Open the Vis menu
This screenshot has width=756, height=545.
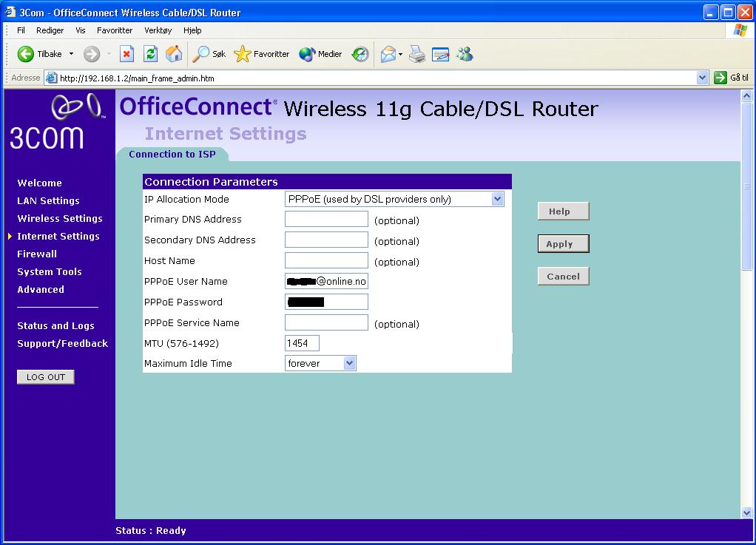pyautogui.click(x=81, y=30)
